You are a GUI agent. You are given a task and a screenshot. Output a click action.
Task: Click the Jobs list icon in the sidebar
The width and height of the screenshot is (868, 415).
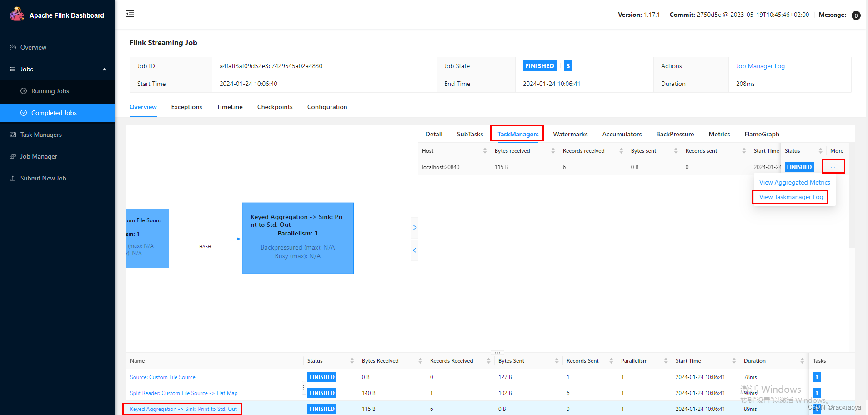click(13, 69)
